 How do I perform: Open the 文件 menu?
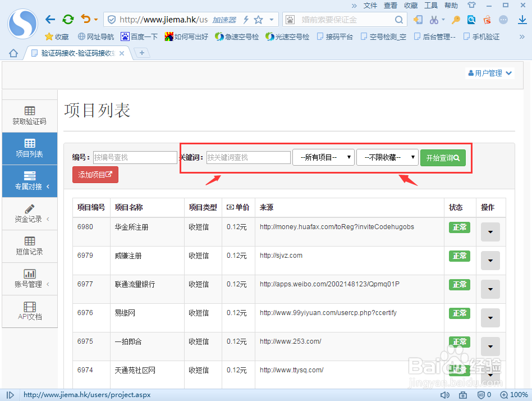tap(370, 6)
